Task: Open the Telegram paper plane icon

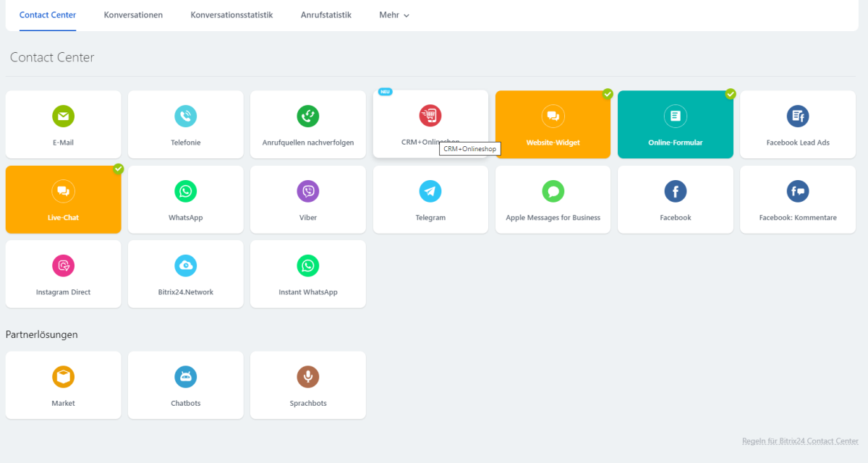Action: click(430, 191)
